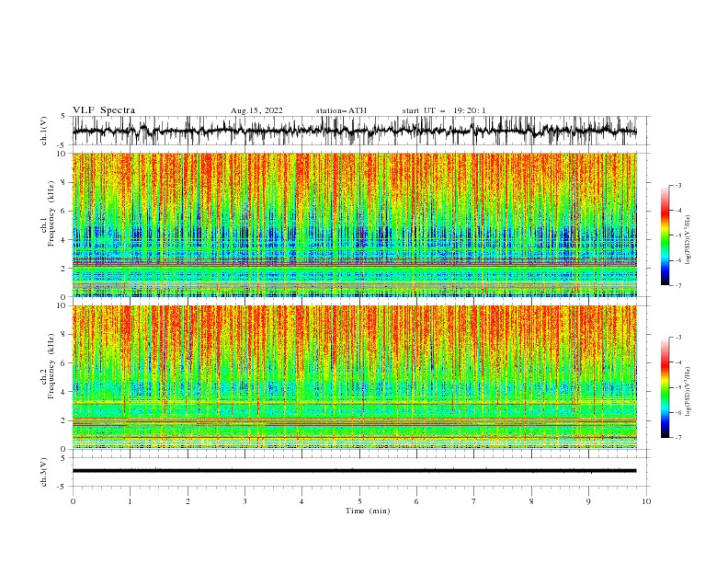Screen dimensions: 728x563
Task: Click time axis tick label "4"
Action: (x=301, y=501)
